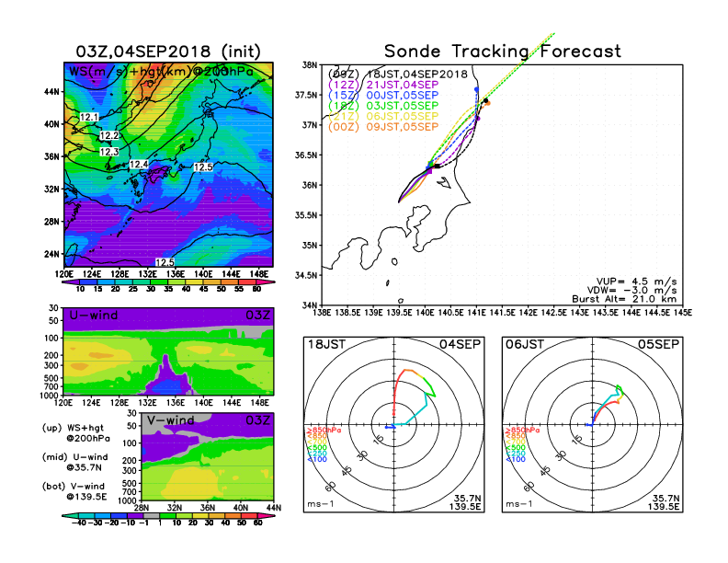
Task: Open the V-wind vertical cross-section panel
Action: pyautogui.click(x=208, y=456)
